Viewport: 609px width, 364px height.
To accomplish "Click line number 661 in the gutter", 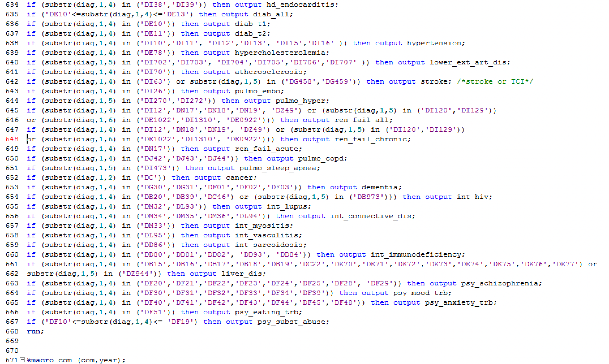I will tap(12, 264).
